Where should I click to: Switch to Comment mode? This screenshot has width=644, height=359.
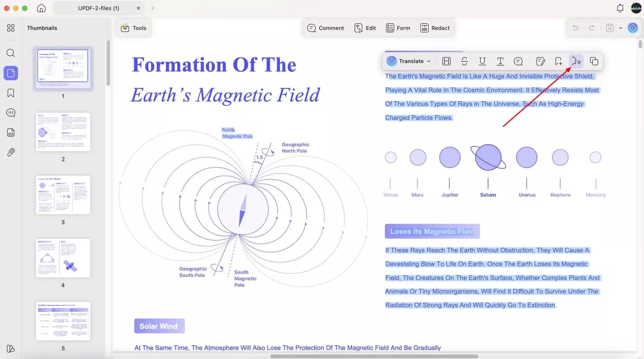coord(325,28)
